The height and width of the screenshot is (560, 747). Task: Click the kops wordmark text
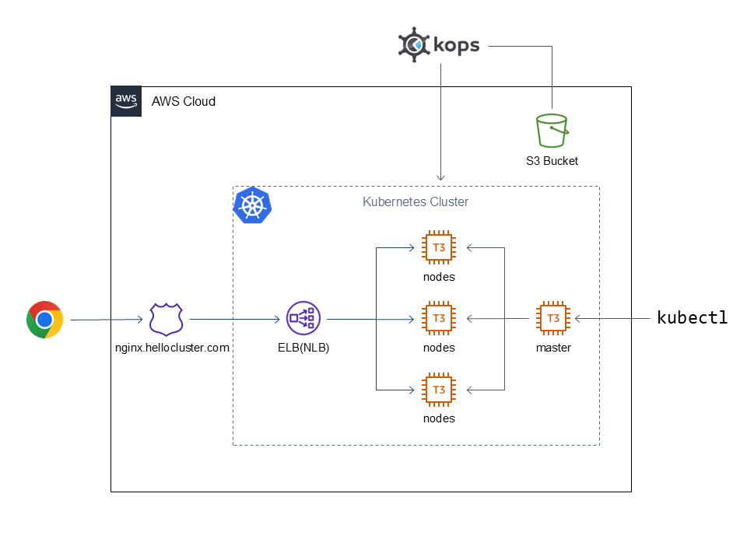[x=455, y=45]
